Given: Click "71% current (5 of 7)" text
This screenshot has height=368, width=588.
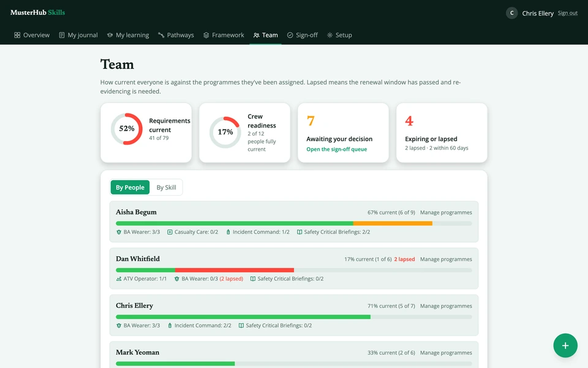Looking at the screenshot, I should pos(391,306).
